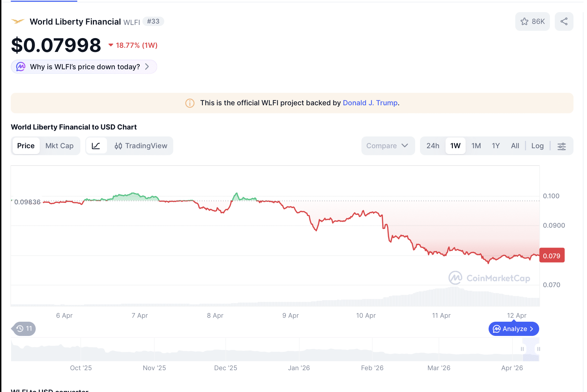Select the line chart view icon
Image resolution: width=587 pixels, height=392 pixels.
click(x=96, y=146)
